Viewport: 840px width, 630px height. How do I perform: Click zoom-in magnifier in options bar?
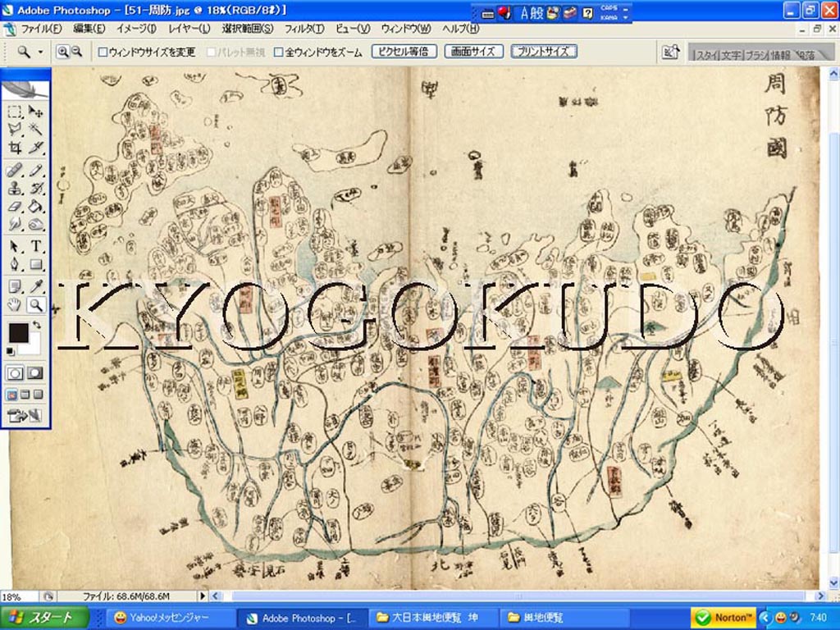[x=62, y=52]
